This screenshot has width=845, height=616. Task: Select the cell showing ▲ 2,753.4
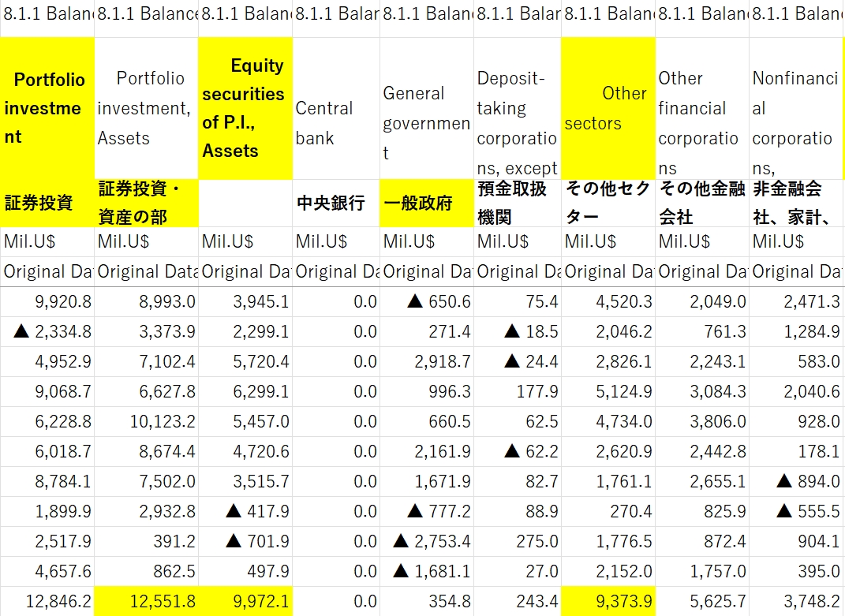(426, 542)
